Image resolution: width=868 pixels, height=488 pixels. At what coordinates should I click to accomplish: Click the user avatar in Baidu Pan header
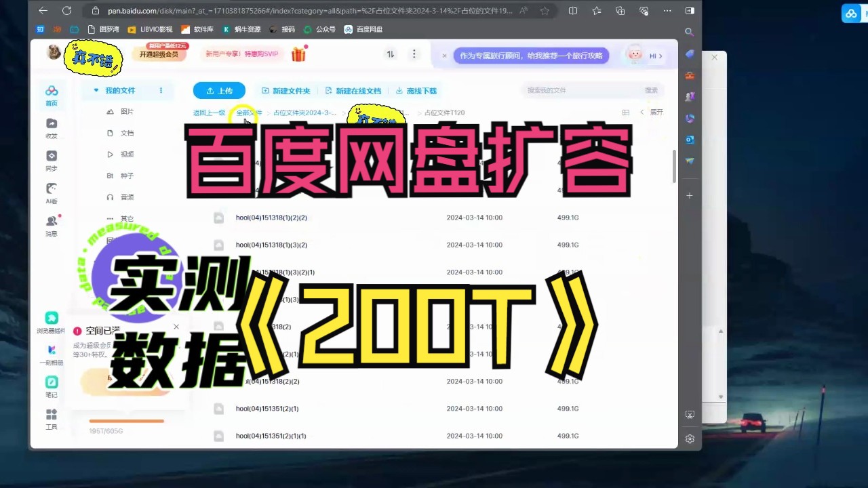[x=54, y=52]
